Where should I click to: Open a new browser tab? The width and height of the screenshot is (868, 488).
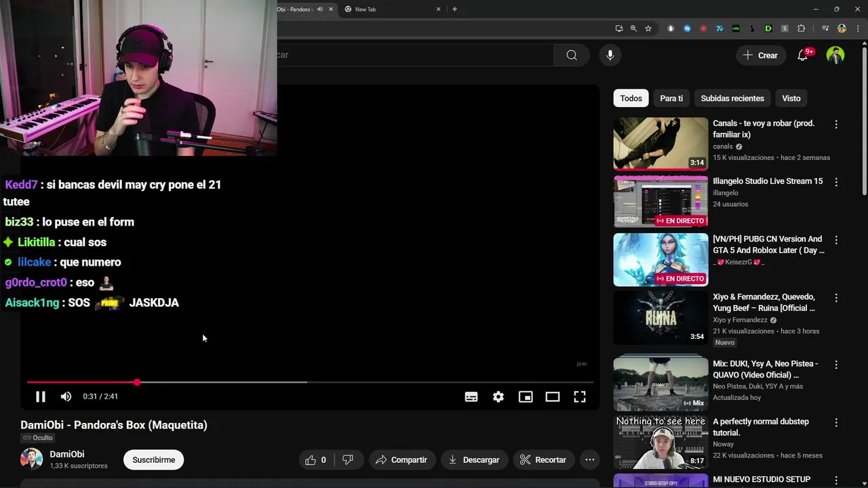[x=454, y=9]
